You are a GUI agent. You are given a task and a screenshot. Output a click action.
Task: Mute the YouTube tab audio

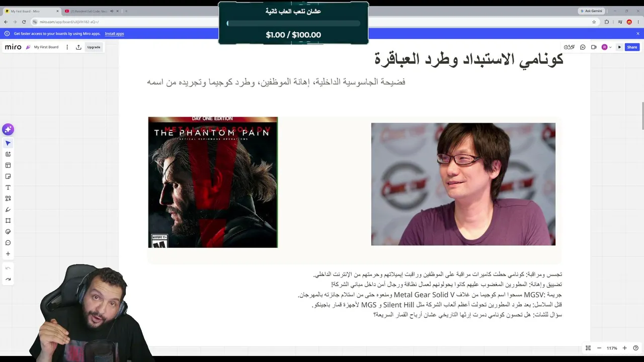pos(112,11)
